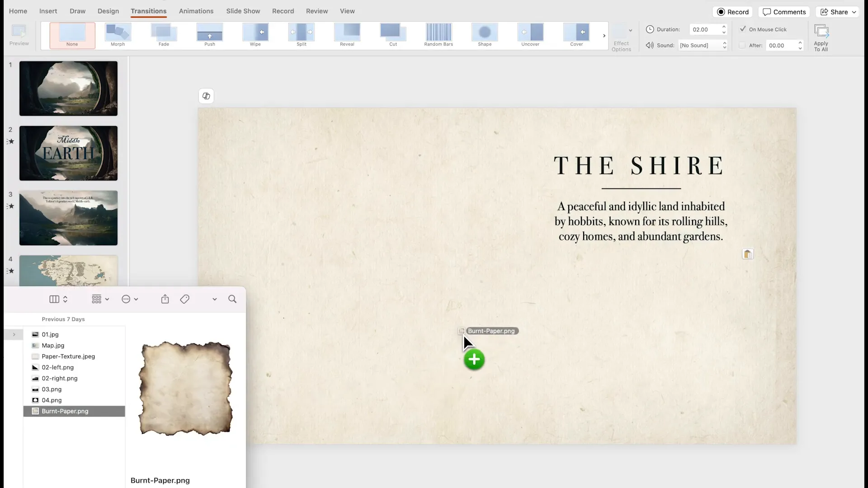Enable the After timing checkbox

click(742, 45)
